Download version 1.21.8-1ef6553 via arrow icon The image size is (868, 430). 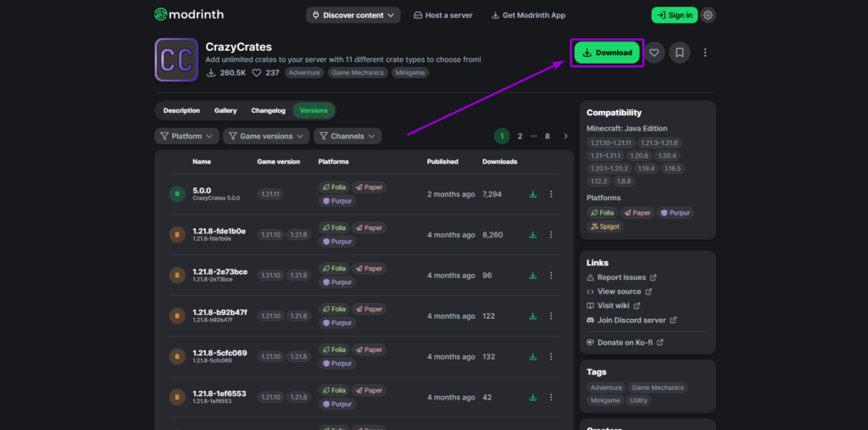pos(532,397)
